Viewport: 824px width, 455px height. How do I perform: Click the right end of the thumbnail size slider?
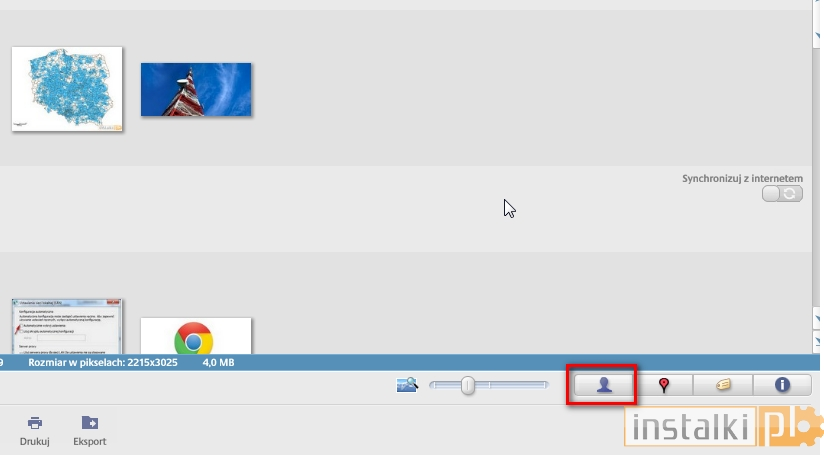click(x=544, y=385)
